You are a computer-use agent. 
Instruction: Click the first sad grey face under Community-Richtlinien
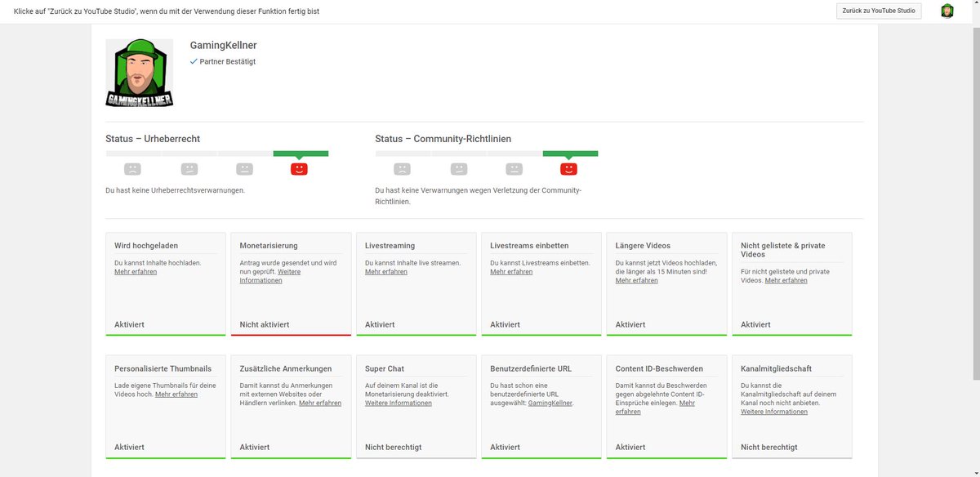(x=402, y=169)
